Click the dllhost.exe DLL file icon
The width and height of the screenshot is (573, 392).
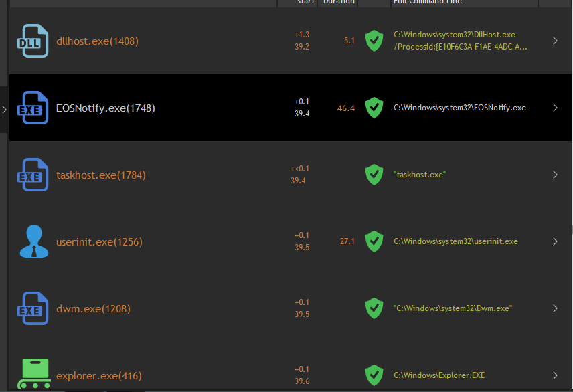pos(32,41)
